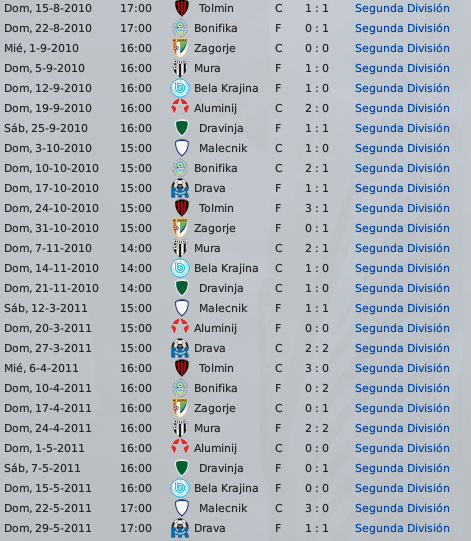Viewport: 471px width, 541px height.
Task: Click Dravinja green shield on 25-9-2010 row
Action: 181,128
